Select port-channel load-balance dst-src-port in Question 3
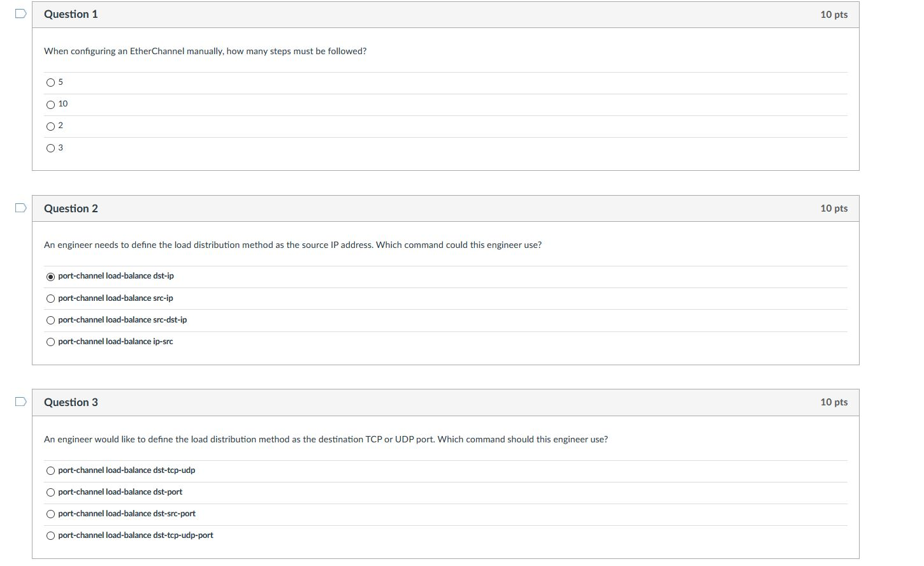Image resolution: width=924 pixels, height=566 pixels. [x=51, y=514]
